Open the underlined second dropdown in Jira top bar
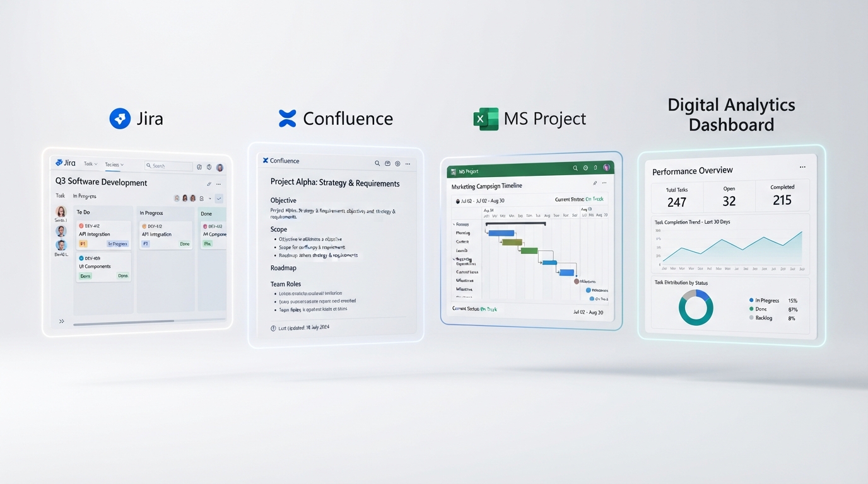The image size is (868, 484). click(x=114, y=164)
